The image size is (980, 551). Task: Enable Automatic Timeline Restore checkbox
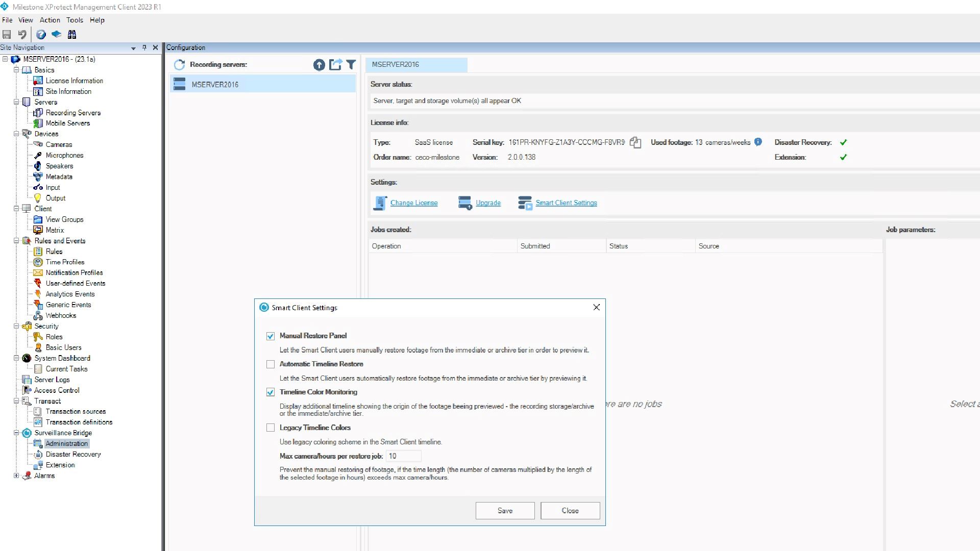[x=271, y=364]
